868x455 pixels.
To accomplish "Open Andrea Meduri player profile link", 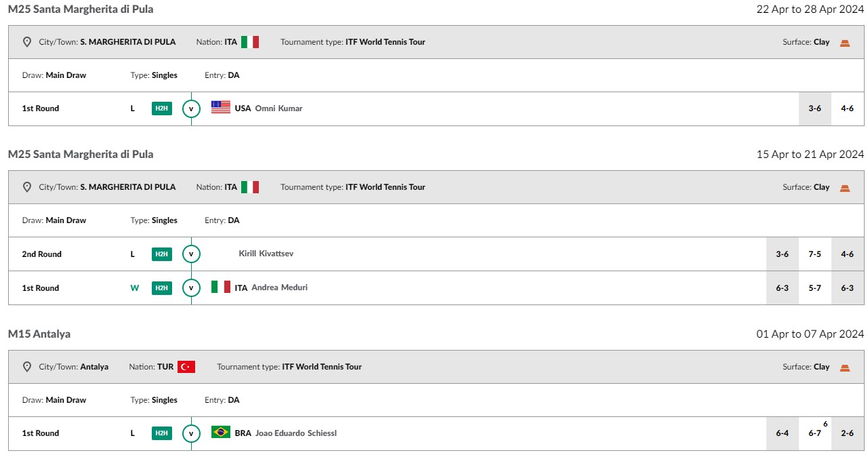I will [x=279, y=288].
